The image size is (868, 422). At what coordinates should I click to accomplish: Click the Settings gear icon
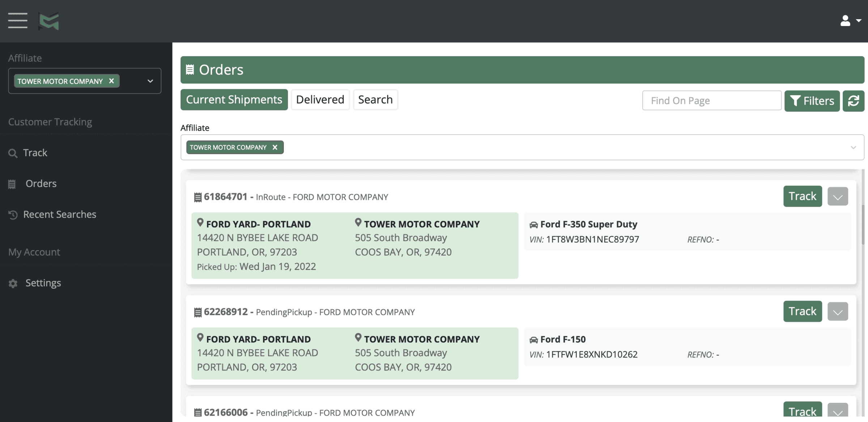point(13,283)
